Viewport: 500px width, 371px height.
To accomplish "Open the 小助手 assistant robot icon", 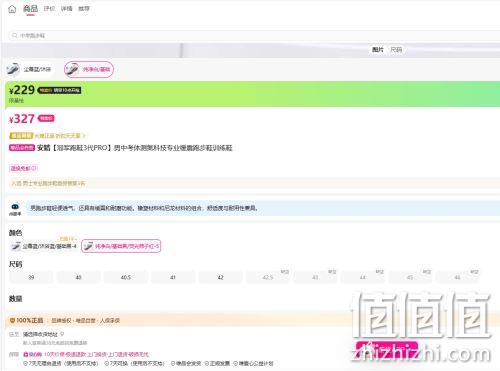I will [x=15, y=207].
